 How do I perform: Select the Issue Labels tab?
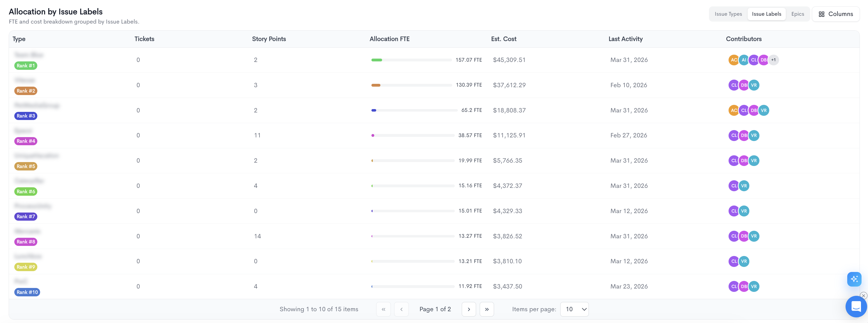pyautogui.click(x=766, y=14)
